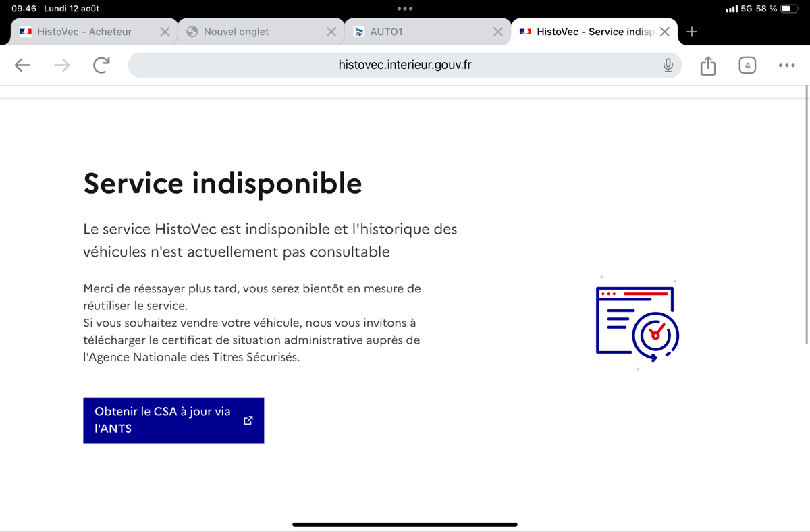Image resolution: width=810 pixels, height=532 pixels.
Task: Click the service unavailable illustration
Action: (x=637, y=325)
